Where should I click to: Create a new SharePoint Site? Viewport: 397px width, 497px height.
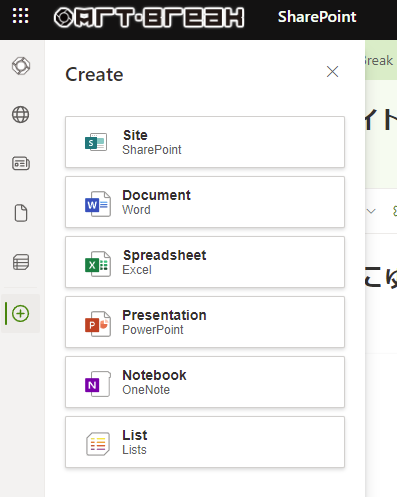(205, 142)
